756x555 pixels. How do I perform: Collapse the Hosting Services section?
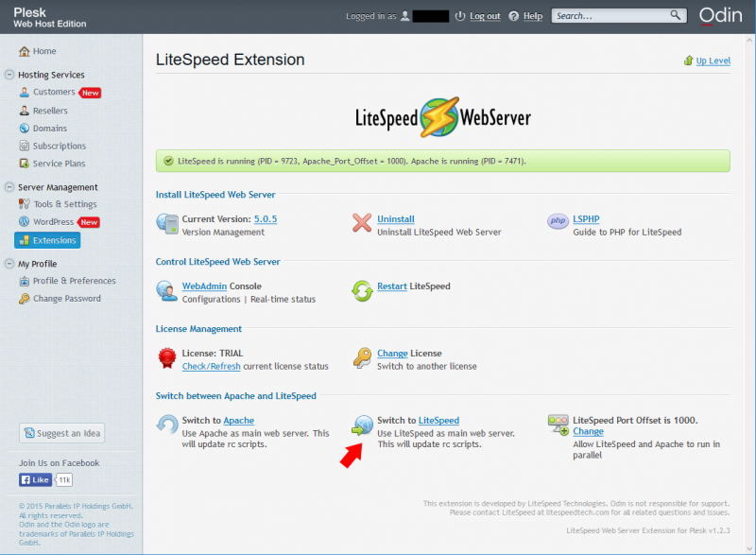point(9,75)
